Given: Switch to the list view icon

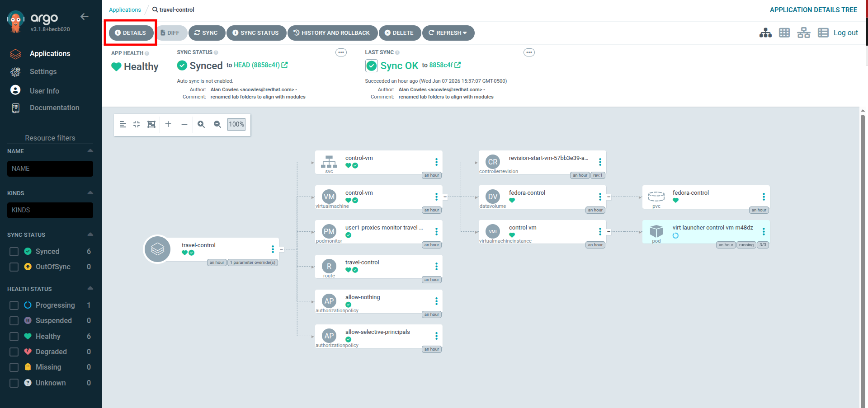Looking at the screenshot, I should click(823, 33).
